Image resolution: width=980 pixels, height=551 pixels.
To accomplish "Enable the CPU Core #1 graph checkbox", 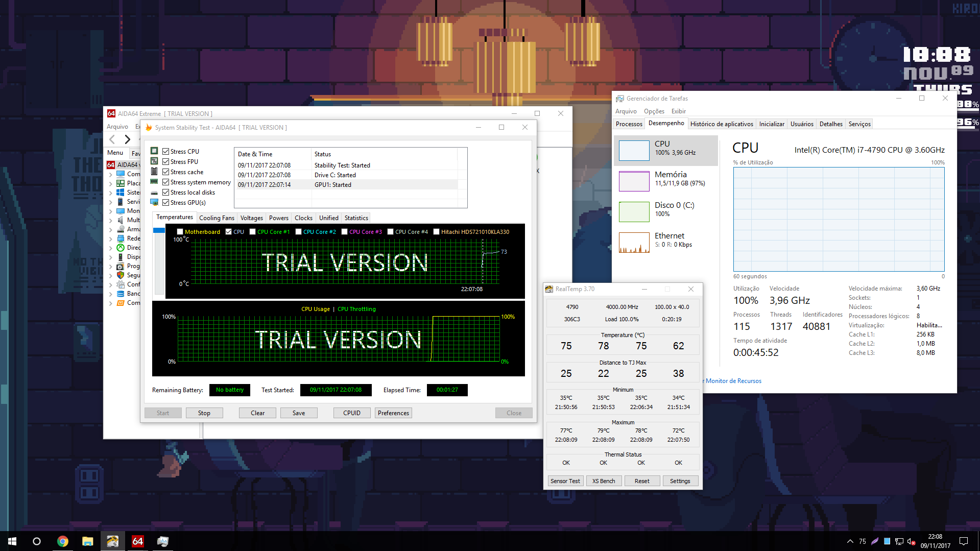I will pos(252,232).
